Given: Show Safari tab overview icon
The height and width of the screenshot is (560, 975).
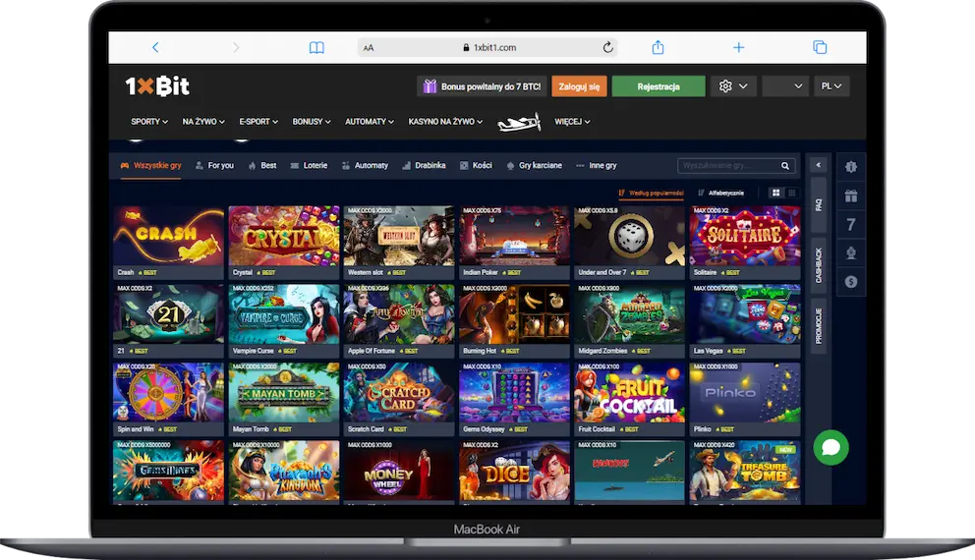Looking at the screenshot, I should [820, 47].
